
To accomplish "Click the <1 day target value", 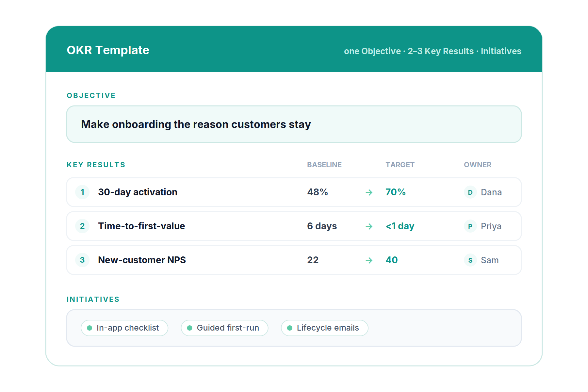I will point(400,226).
